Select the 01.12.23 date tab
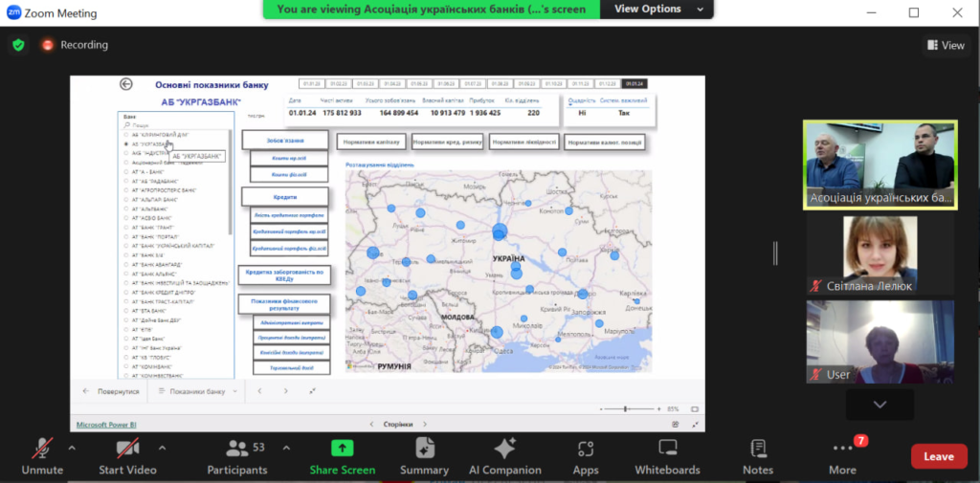The width and height of the screenshot is (980, 483). (607, 83)
